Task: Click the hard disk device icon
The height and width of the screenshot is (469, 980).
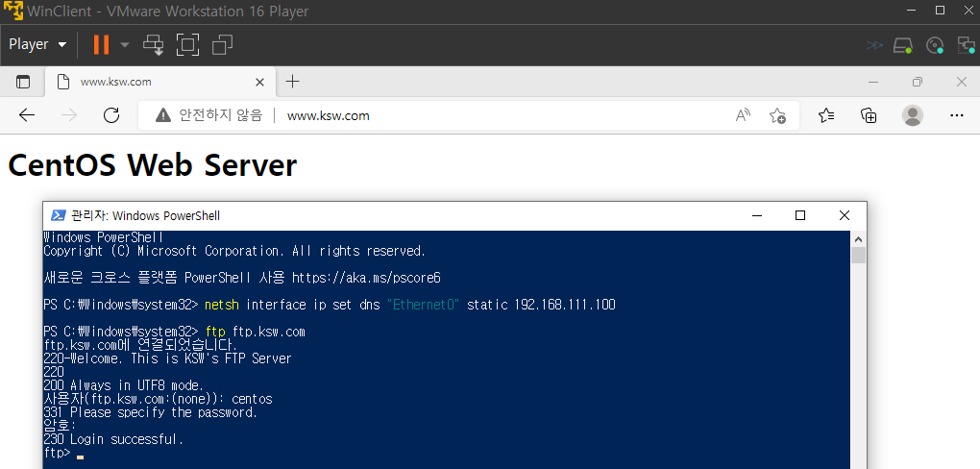Action: point(902,45)
